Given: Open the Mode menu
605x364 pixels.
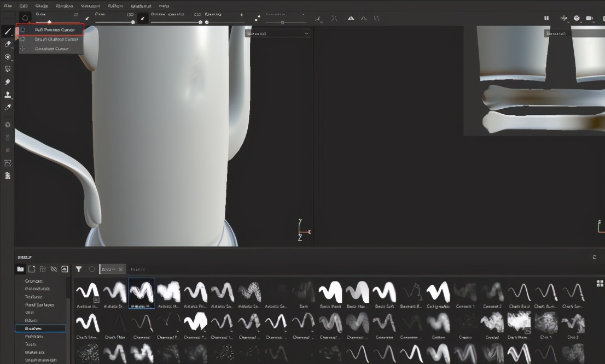Looking at the screenshot, I should (41, 6).
